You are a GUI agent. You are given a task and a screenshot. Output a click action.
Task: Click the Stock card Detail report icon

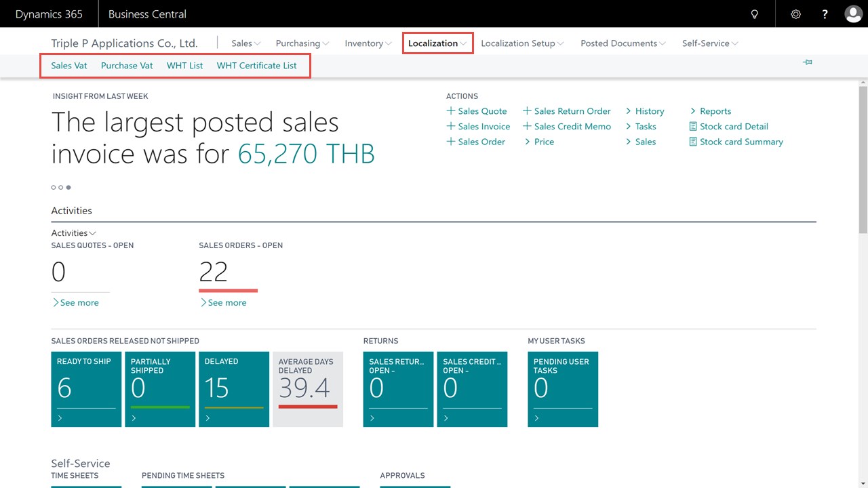pos(693,127)
